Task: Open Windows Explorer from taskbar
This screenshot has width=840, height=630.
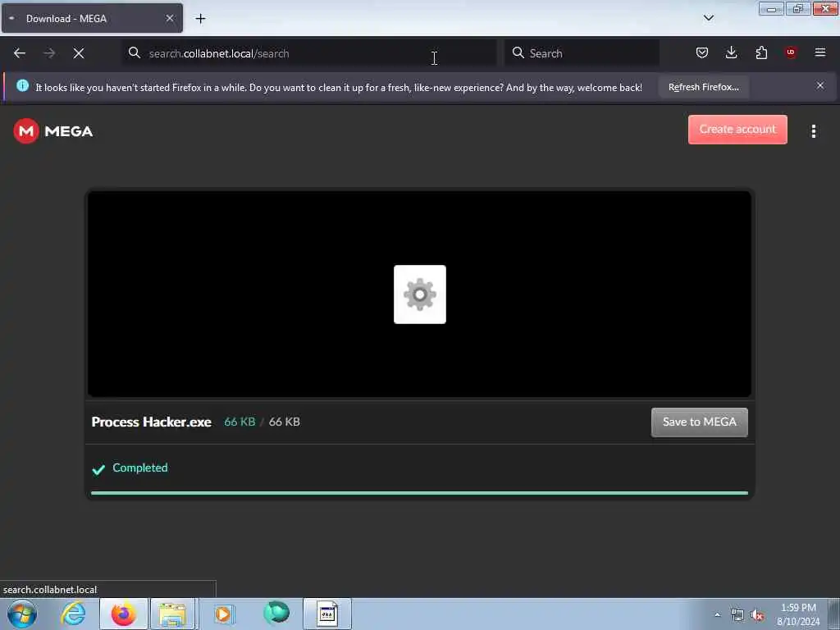Action: (172, 614)
